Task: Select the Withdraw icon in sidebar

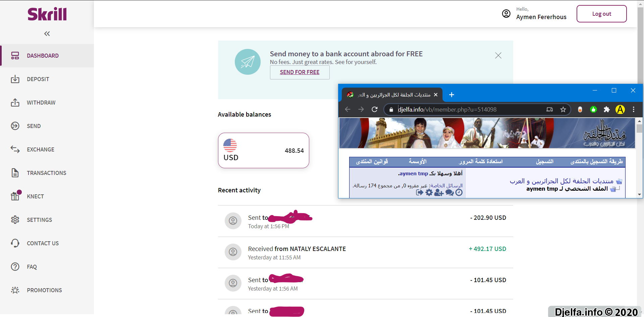Action: tap(15, 103)
